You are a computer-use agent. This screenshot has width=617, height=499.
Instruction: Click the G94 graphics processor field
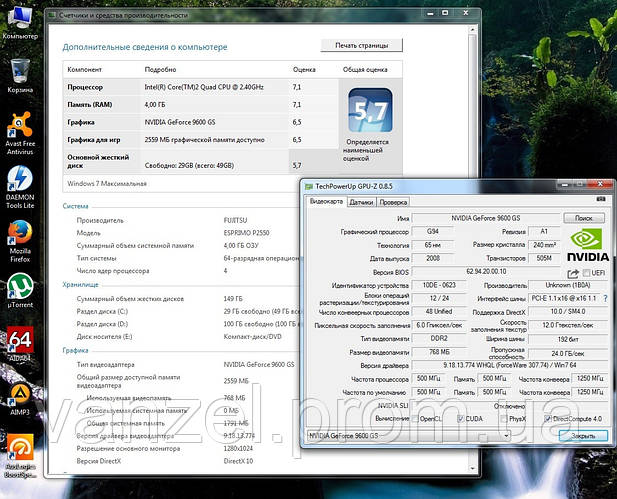coord(432,231)
